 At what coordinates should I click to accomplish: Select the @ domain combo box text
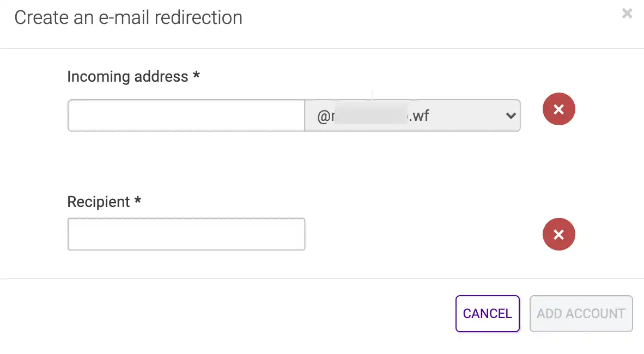(x=373, y=116)
